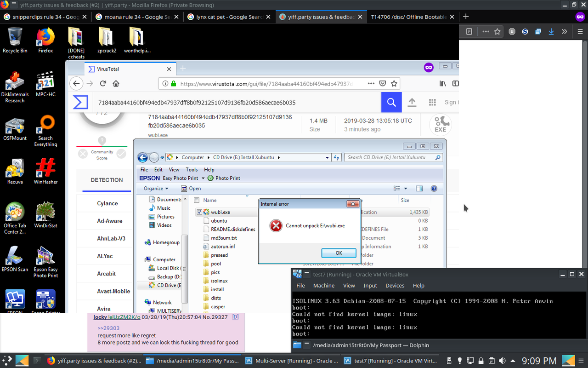Image resolution: width=588 pixels, height=368 pixels.
Task: Open Organize dropdown in Explorer
Action: (156, 188)
